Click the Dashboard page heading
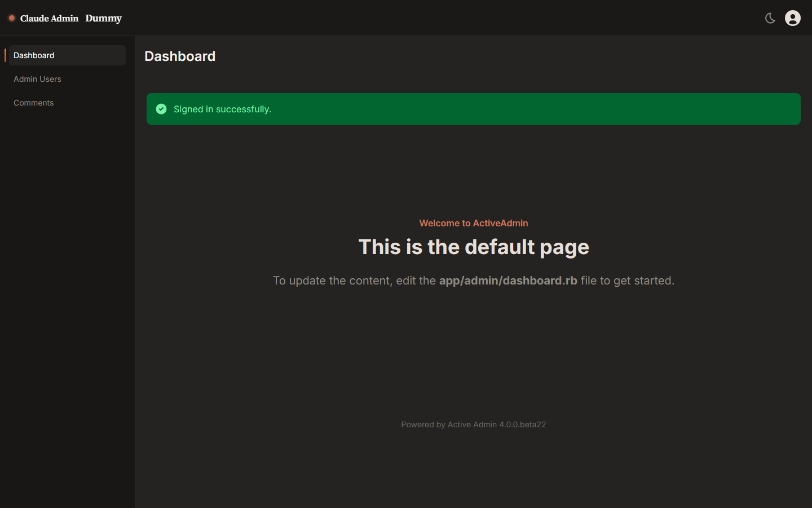Screen dimensions: 812x508 (x=180, y=56)
